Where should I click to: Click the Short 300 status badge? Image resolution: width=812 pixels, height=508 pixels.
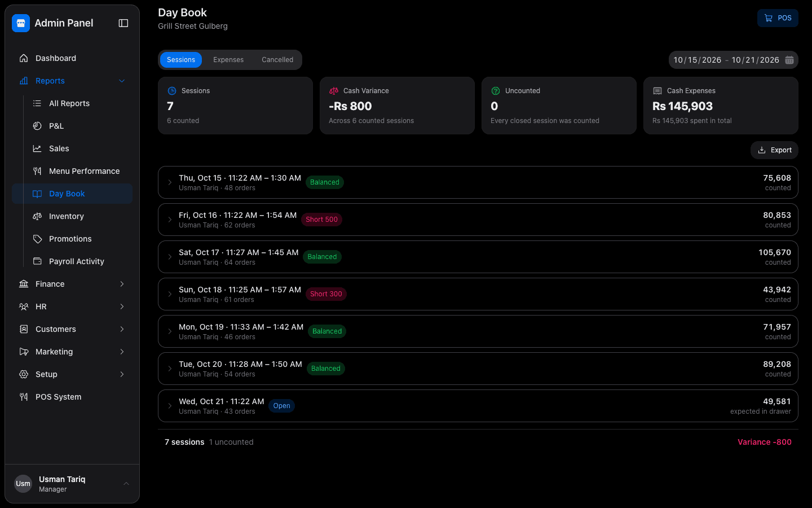point(326,294)
